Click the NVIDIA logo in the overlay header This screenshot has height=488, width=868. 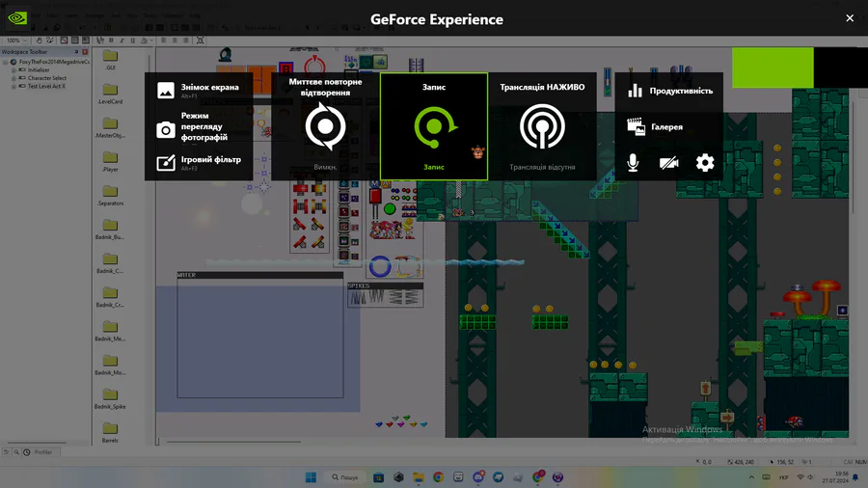[17, 18]
